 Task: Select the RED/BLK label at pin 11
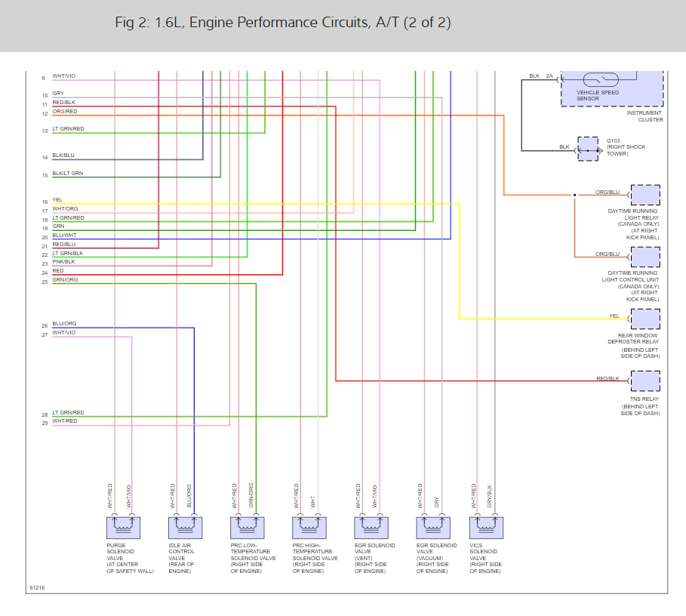pyautogui.click(x=64, y=103)
